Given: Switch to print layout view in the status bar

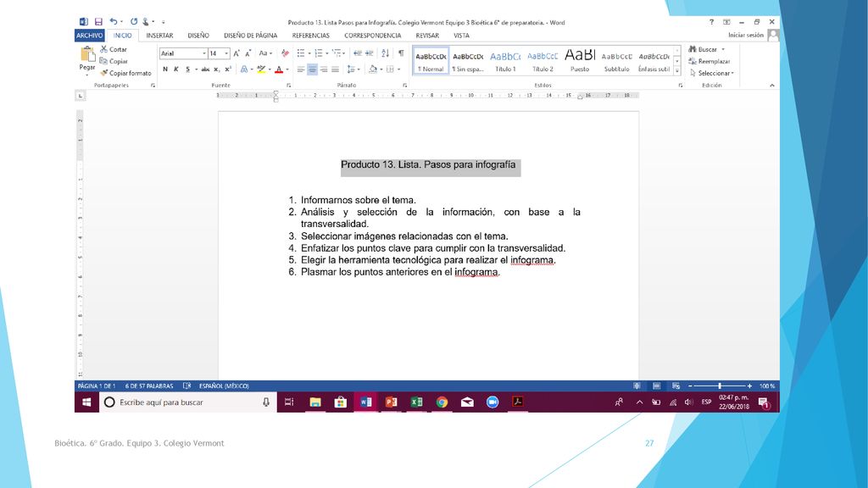Looking at the screenshot, I should click(x=657, y=385).
